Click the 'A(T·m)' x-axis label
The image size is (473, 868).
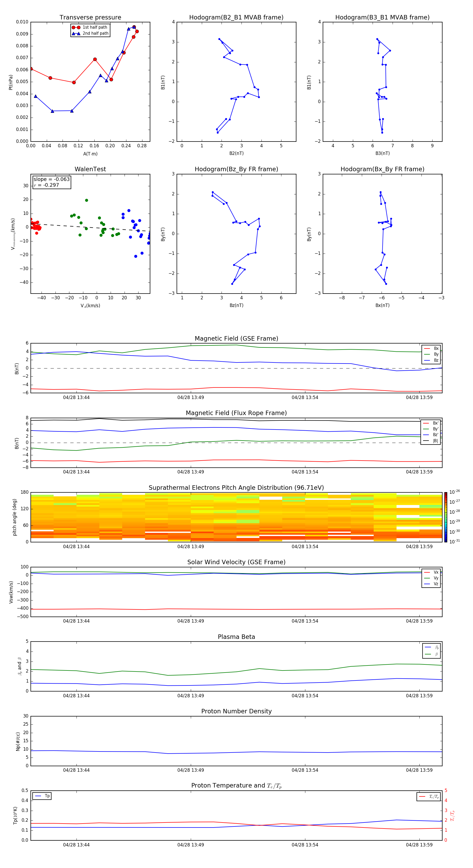click(90, 154)
